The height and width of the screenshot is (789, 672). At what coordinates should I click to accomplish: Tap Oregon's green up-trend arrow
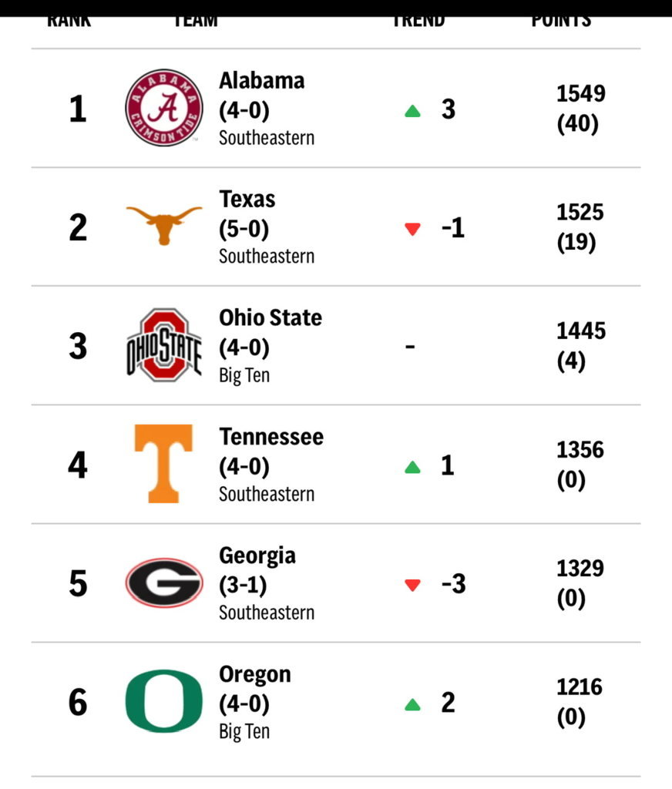click(412, 705)
